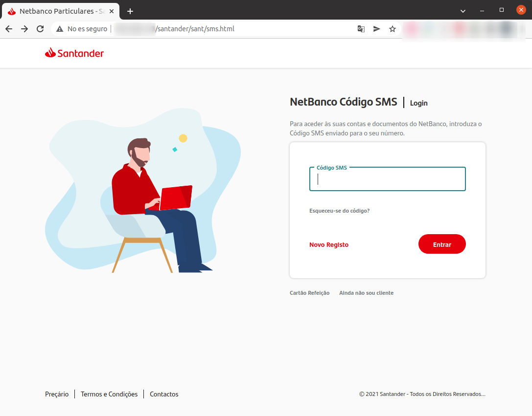Open the Novo Registo link
Screen dimensions: 532x416
pos(329,244)
